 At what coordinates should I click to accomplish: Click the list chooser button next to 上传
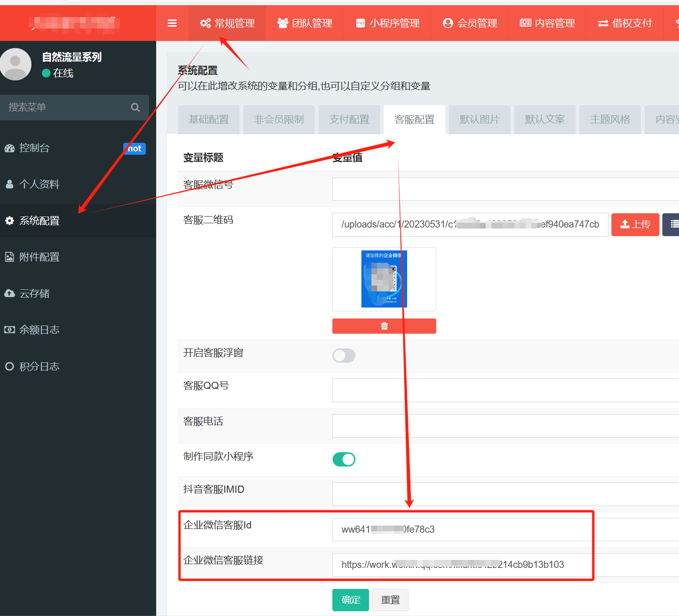click(x=671, y=224)
